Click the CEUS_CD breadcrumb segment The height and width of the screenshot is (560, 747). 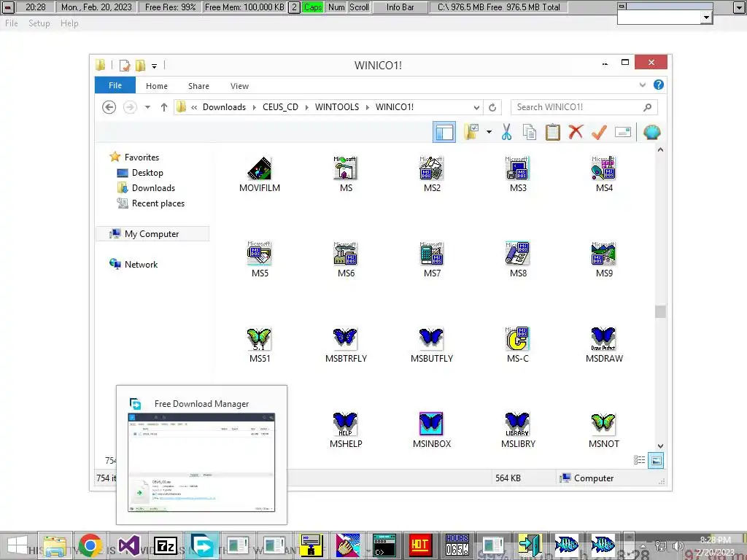click(280, 107)
